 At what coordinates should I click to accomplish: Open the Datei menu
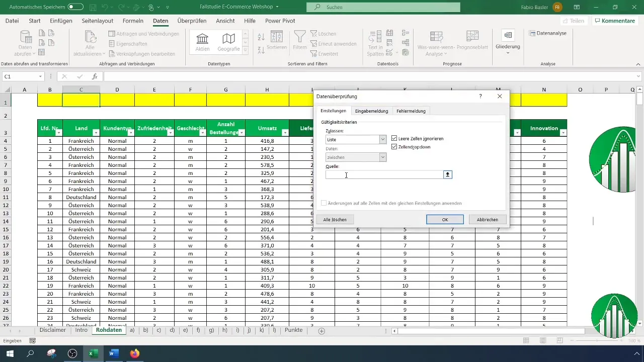click(x=12, y=21)
